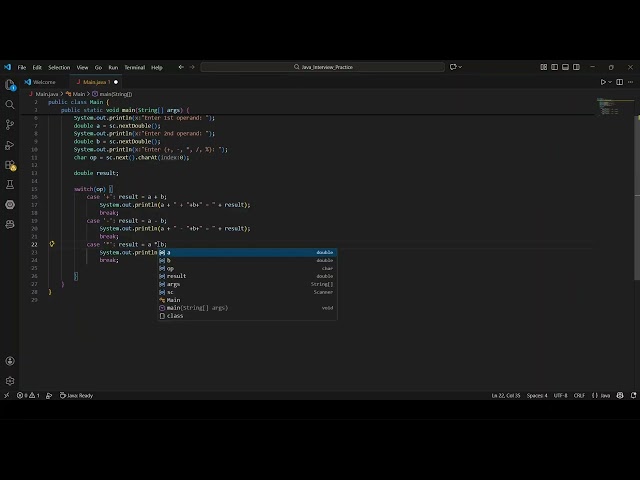
Task: Select the 'class' keyword suggestion
Action: coord(247,316)
